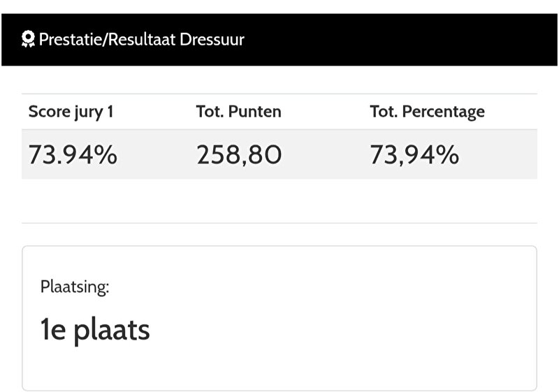The height and width of the screenshot is (392, 559).
Task: Click the 1e plaats result text
Action: [x=95, y=331]
